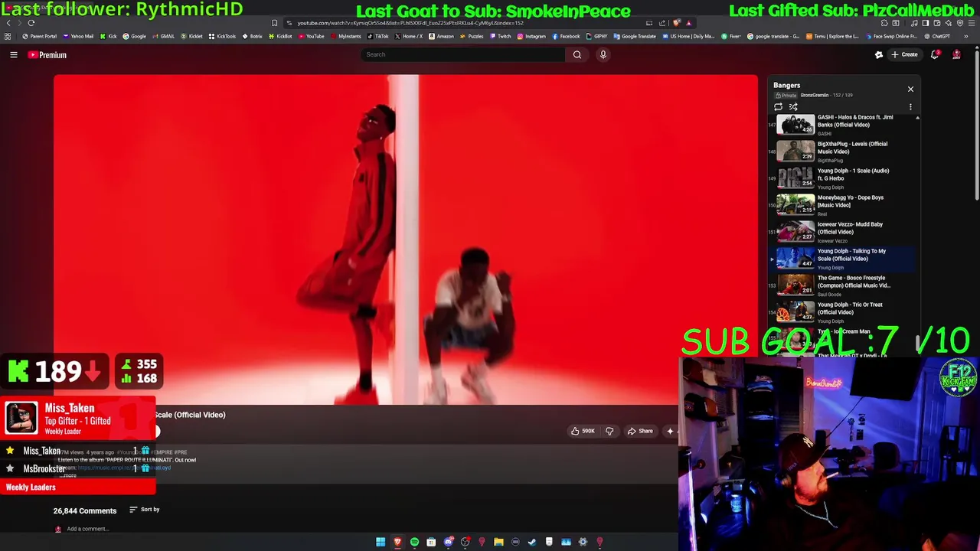Open ChatGPT bookmark
The height and width of the screenshot is (551, 980).
click(x=937, y=36)
